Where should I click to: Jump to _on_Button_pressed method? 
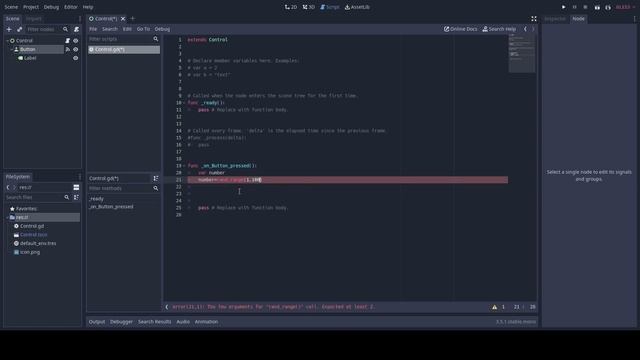click(111, 207)
